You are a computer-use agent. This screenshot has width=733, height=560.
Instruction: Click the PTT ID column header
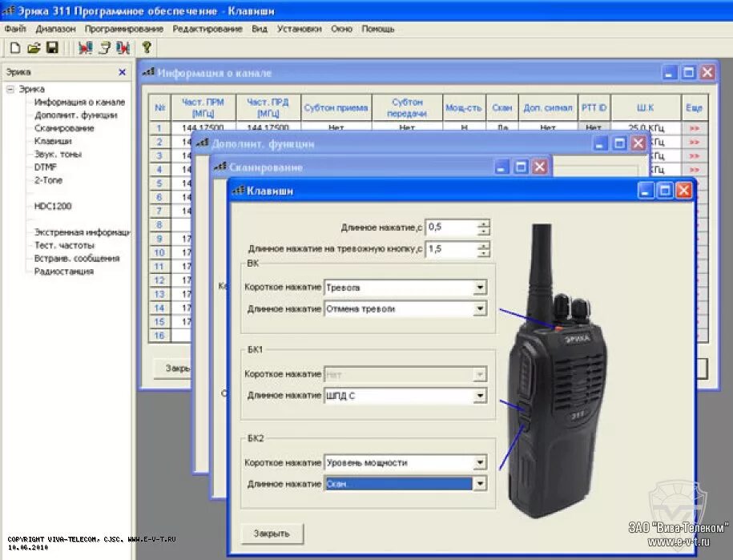point(594,107)
